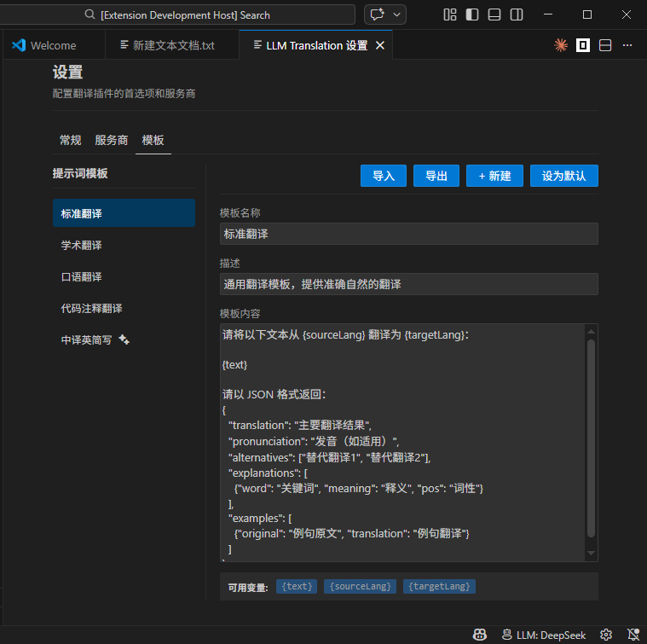Click the VS Code logo on Welcome tab

pyautogui.click(x=19, y=45)
